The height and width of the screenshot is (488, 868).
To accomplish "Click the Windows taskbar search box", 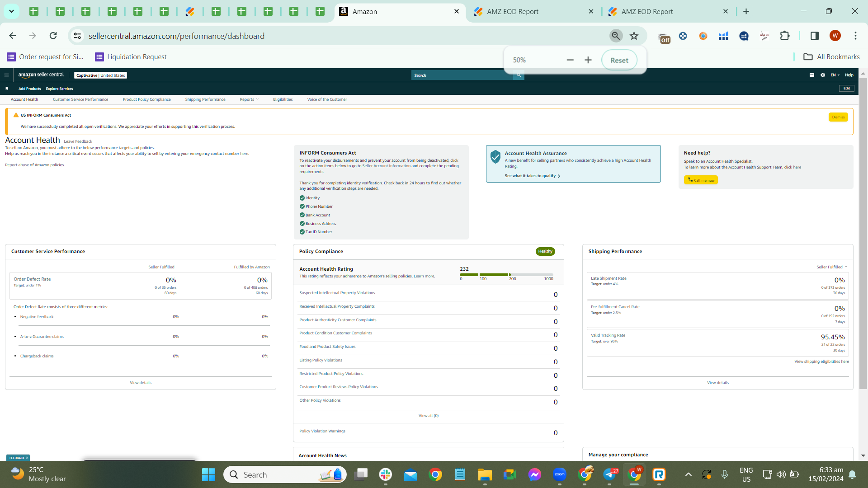I will (285, 474).
